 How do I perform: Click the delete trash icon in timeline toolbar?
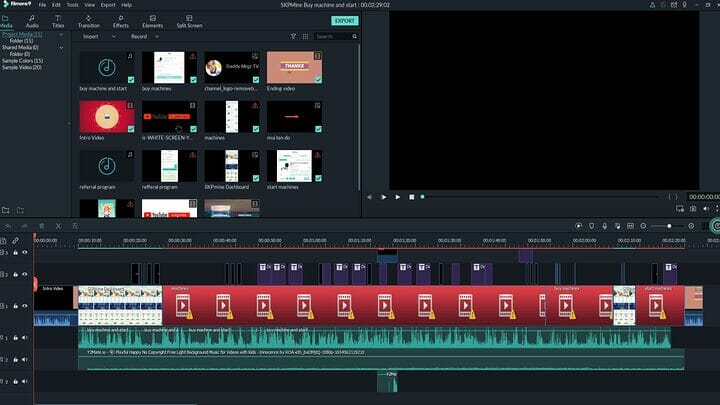(42, 226)
